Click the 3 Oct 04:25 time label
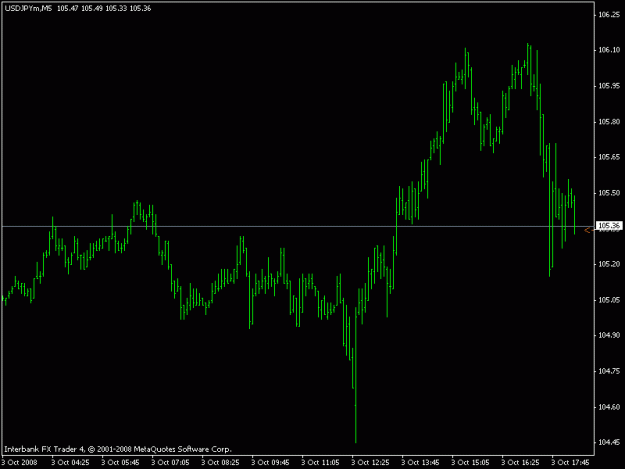The width and height of the screenshot is (625, 469). 70,463
